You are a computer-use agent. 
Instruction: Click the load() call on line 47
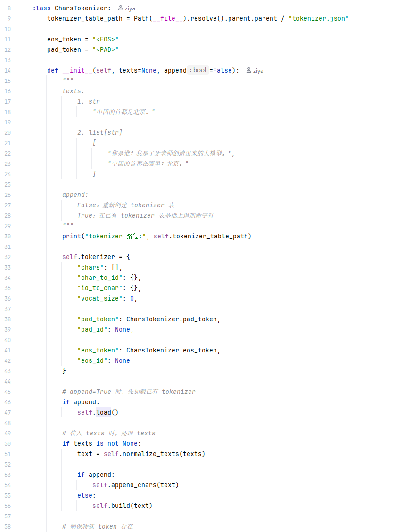(x=107, y=413)
